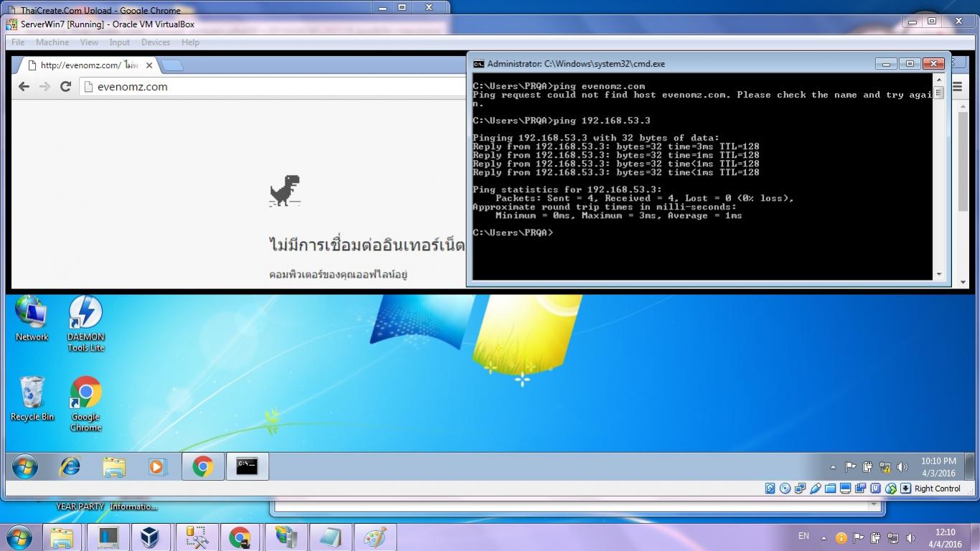Click the "Right Control" host key label
The image size is (980, 551).
pyautogui.click(x=937, y=489)
